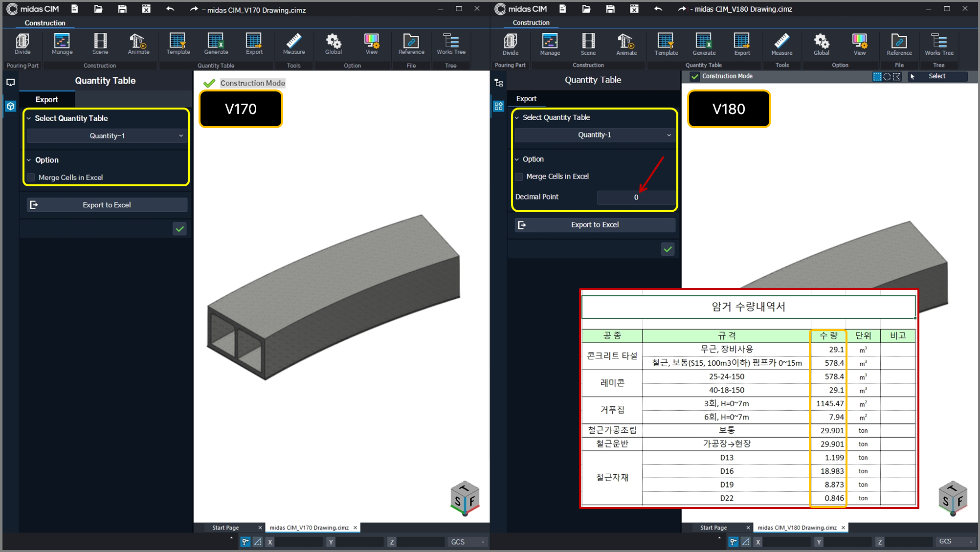The image size is (980, 552).
Task: Click the green apply checkmark in V180 panel
Action: coord(668,249)
